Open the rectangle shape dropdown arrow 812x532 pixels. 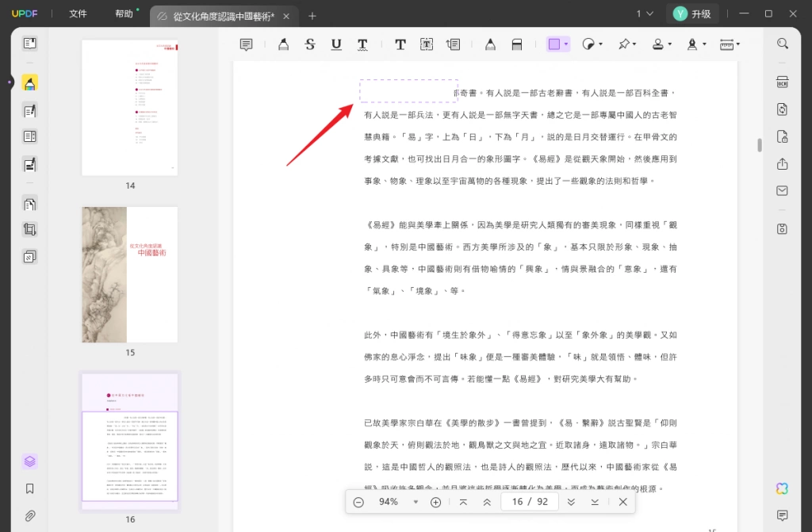pyautogui.click(x=566, y=44)
